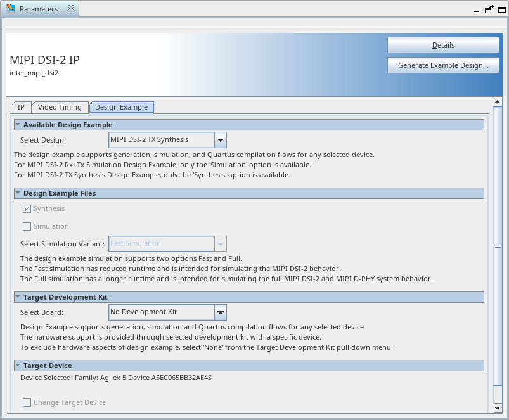Enable the Change Target Device checkbox
Image resolution: width=509 pixels, height=420 pixels.
point(27,402)
